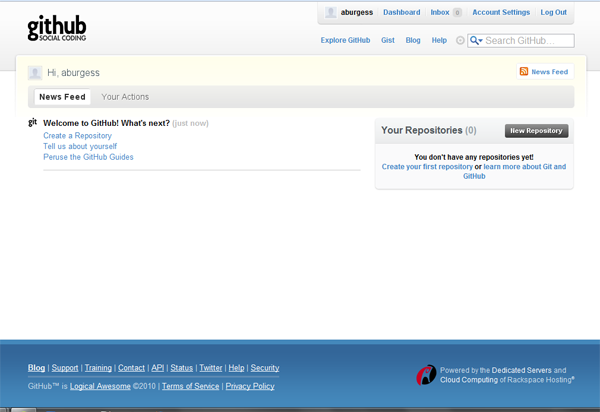Image resolution: width=600 pixels, height=412 pixels.
Task: Click learn more about Git and GitHub
Action: (x=525, y=167)
